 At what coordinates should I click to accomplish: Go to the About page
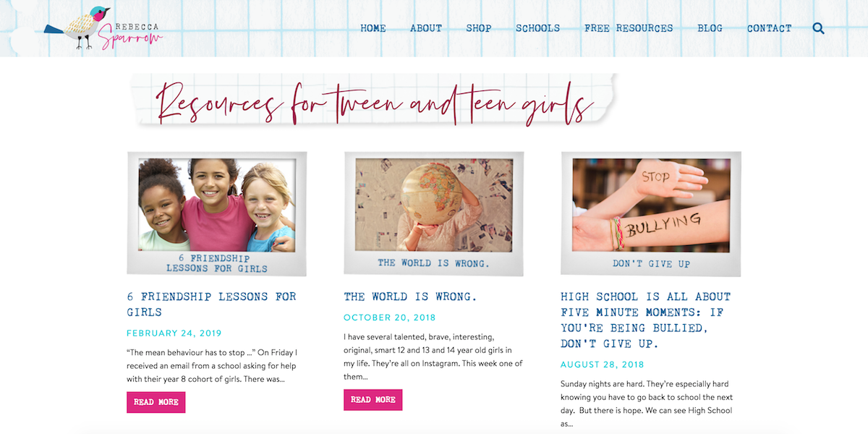pyautogui.click(x=426, y=28)
